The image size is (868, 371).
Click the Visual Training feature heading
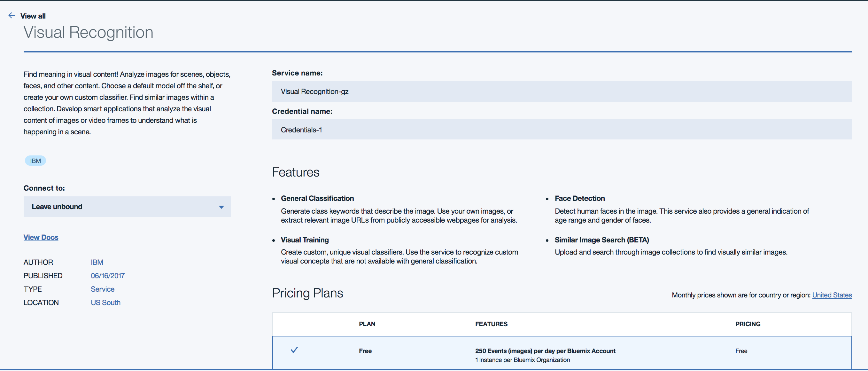(x=305, y=240)
